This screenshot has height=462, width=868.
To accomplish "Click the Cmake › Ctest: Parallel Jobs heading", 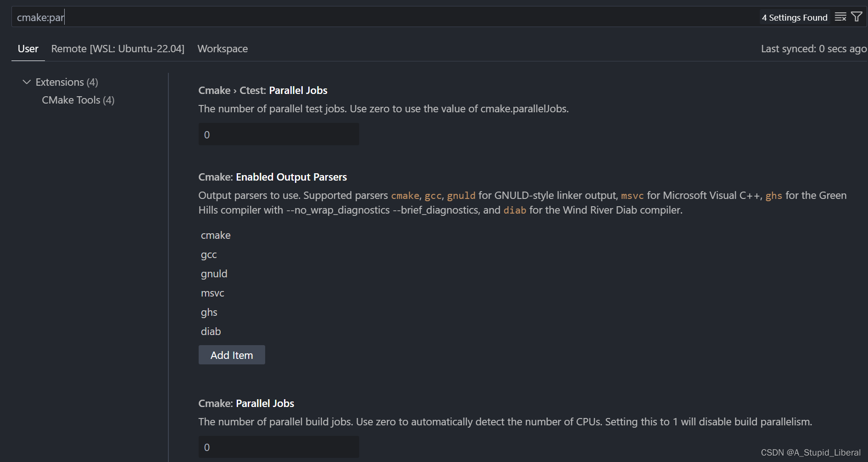I will (x=263, y=90).
